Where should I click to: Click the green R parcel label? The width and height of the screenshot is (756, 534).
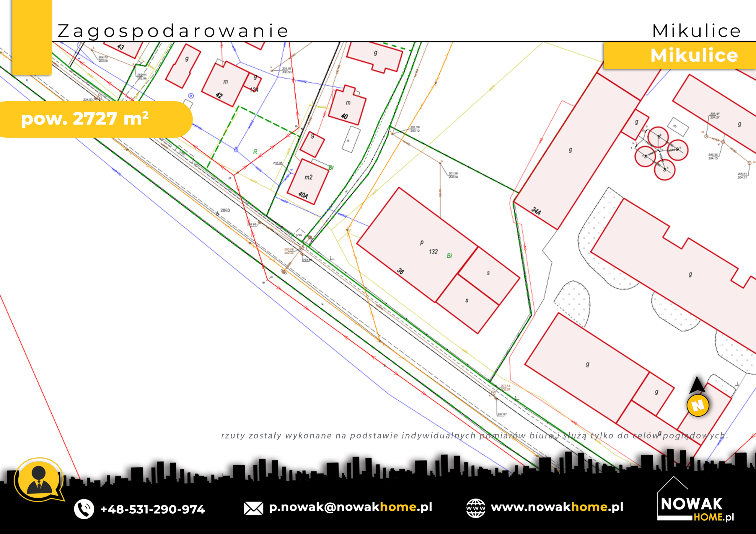click(255, 152)
